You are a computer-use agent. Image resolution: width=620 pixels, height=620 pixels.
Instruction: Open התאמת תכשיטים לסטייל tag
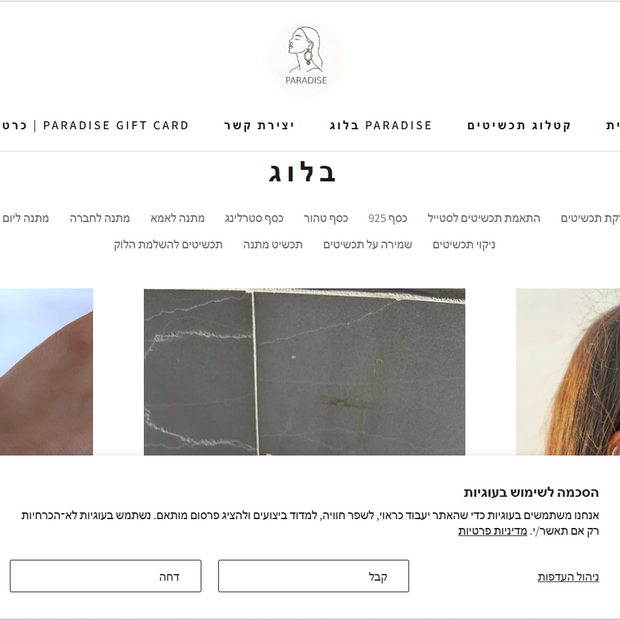point(484,218)
